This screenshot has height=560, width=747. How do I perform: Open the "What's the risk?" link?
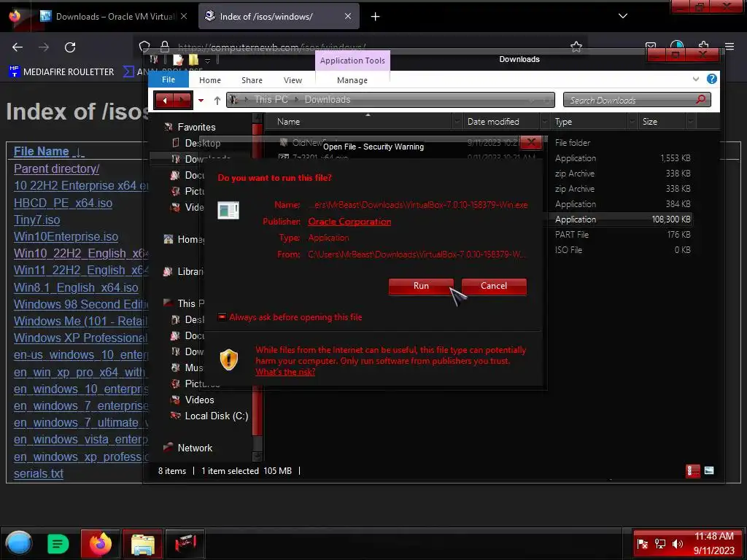pos(285,372)
